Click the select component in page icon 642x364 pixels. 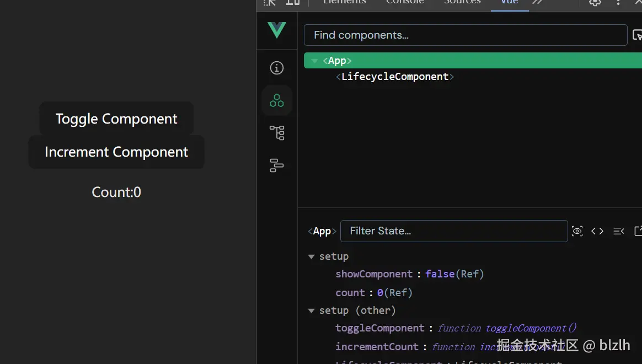tap(637, 35)
